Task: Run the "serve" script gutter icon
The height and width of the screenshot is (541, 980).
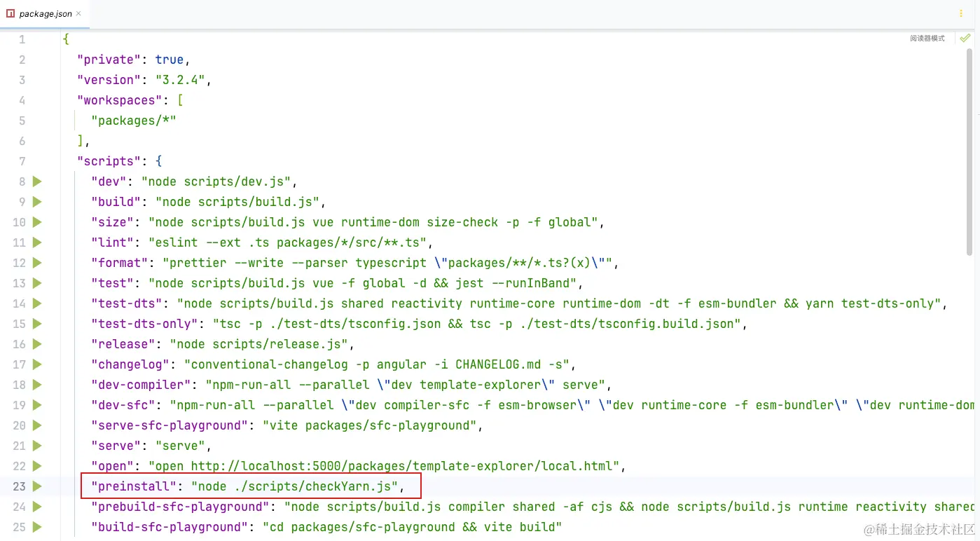Action: click(37, 446)
